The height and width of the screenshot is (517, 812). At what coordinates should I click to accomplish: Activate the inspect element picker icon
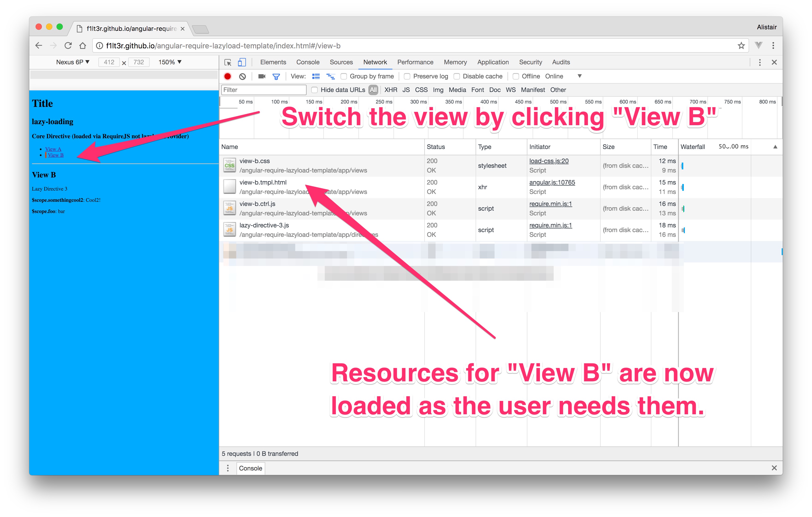point(228,62)
